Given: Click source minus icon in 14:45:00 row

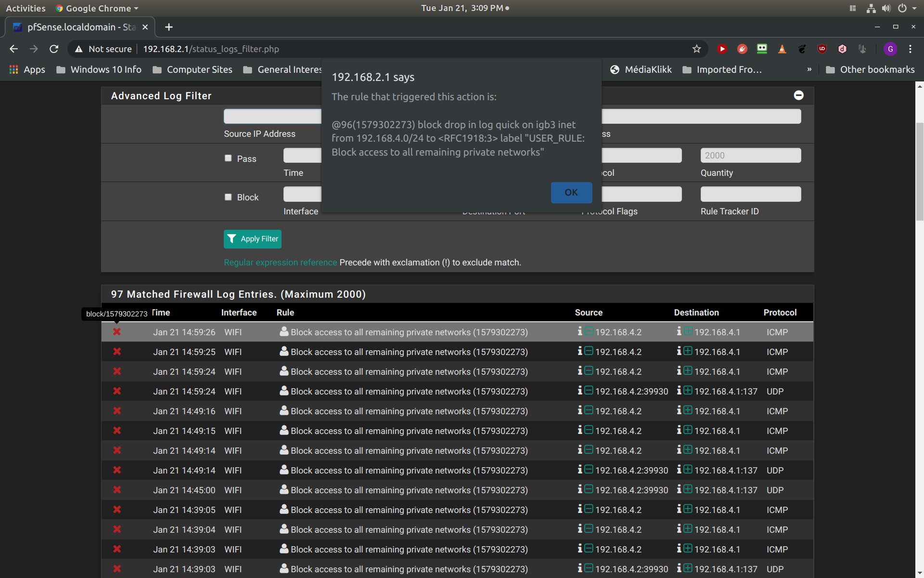Looking at the screenshot, I should coord(589,489).
